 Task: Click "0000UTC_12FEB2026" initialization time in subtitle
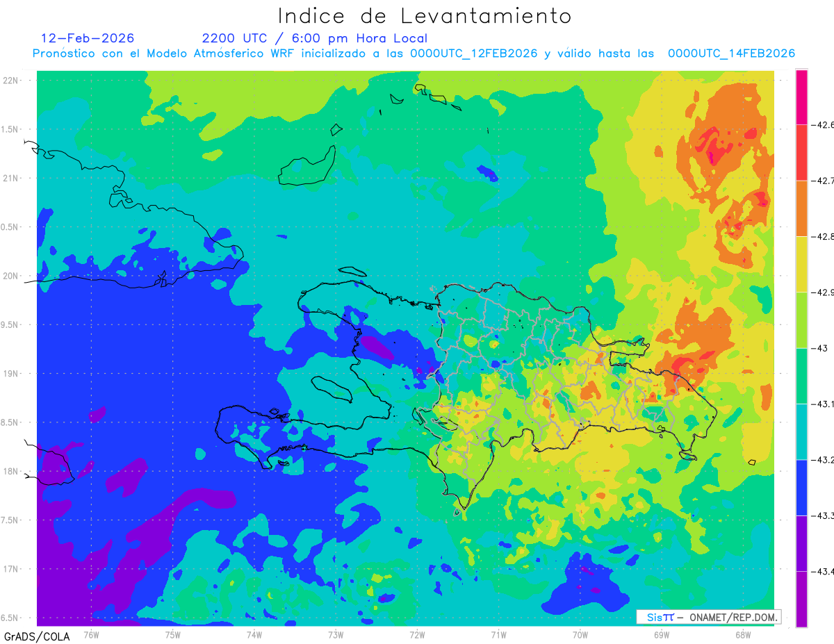(474, 53)
